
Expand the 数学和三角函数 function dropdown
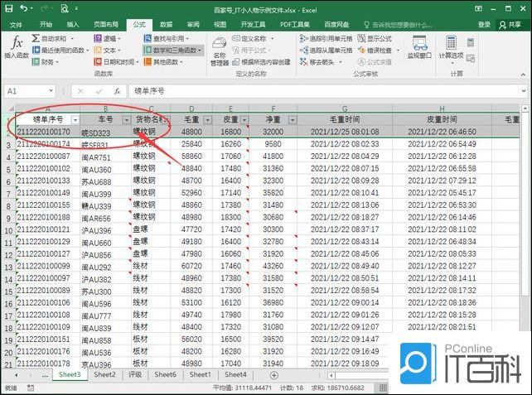(x=200, y=50)
